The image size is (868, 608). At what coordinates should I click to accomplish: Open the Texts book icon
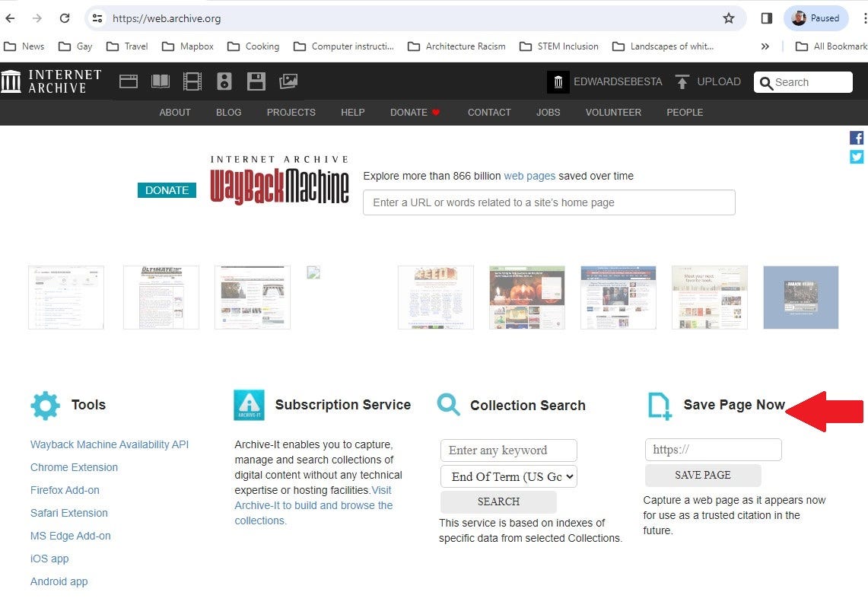161,81
